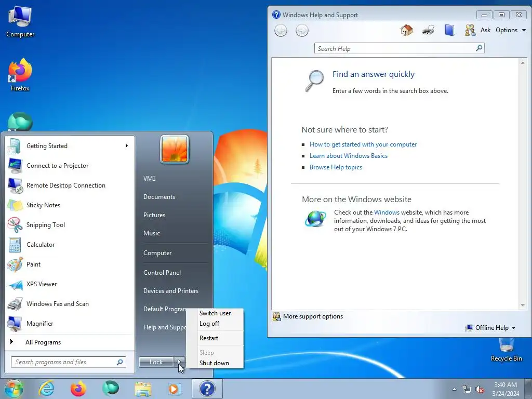Image resolution: width=532 pixels, height=399 pixels.
Task: Open Browse Help book icon
Action: coord(449,30)
